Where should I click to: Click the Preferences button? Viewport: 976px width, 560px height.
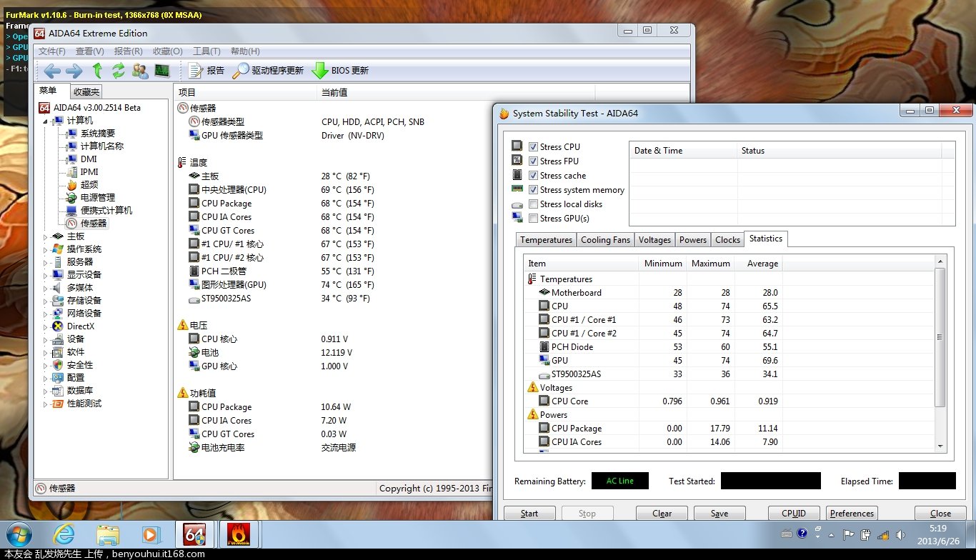852,513
